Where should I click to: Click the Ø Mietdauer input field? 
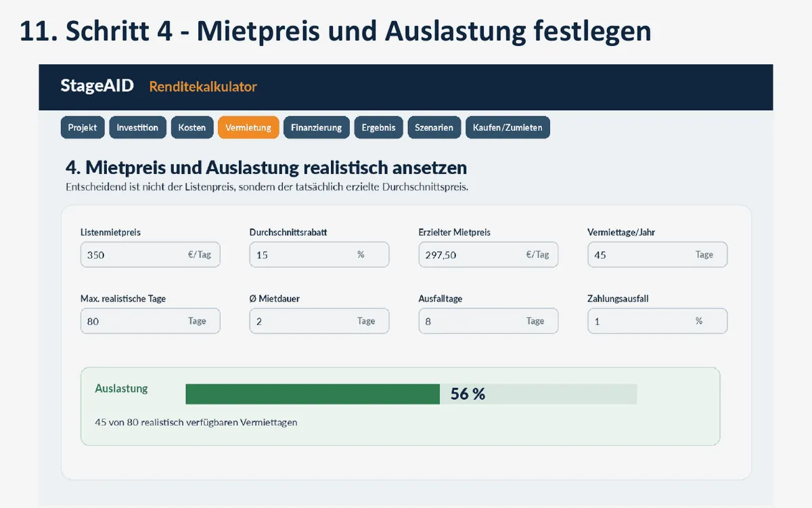pyautogui.click(x=319, y=321)
